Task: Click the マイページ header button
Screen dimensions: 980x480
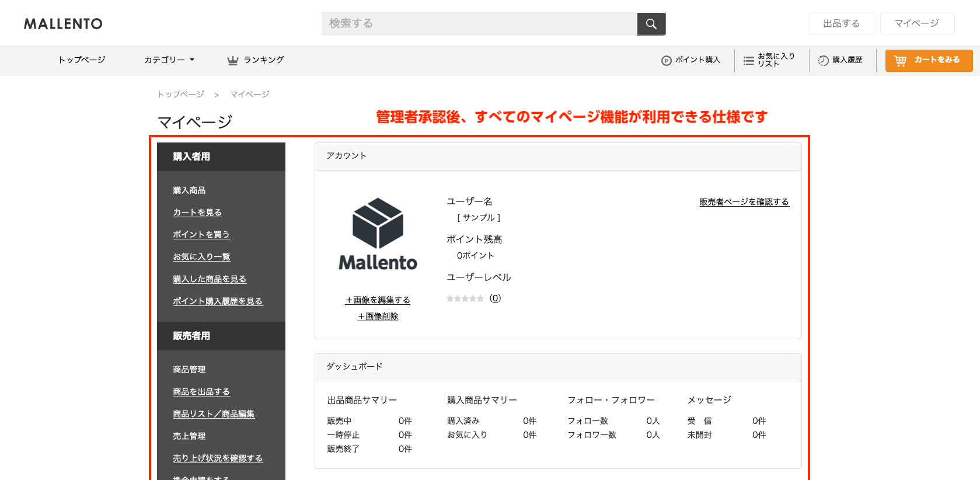Action: coord(916,24)
